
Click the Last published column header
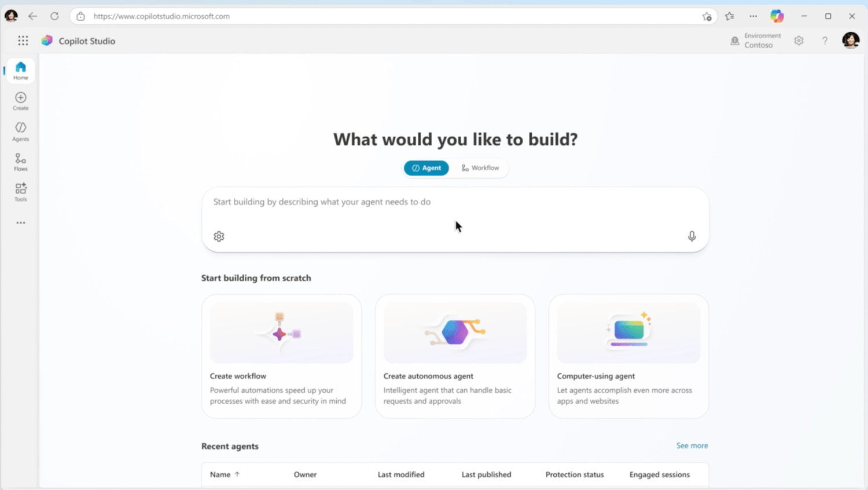click(x=486, y=474)
